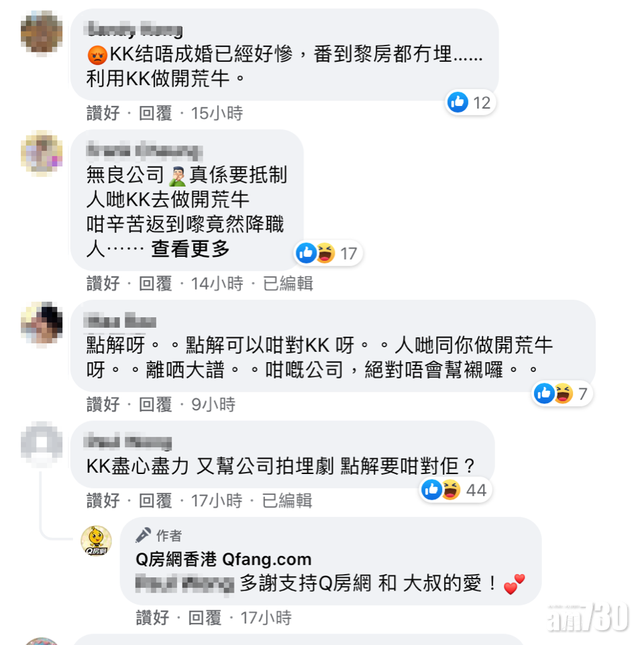Like the Q房網 author reply
Image resolution: width=644 pixels, height=645 pixels.
pyautogui.click(x=152, y=618)
